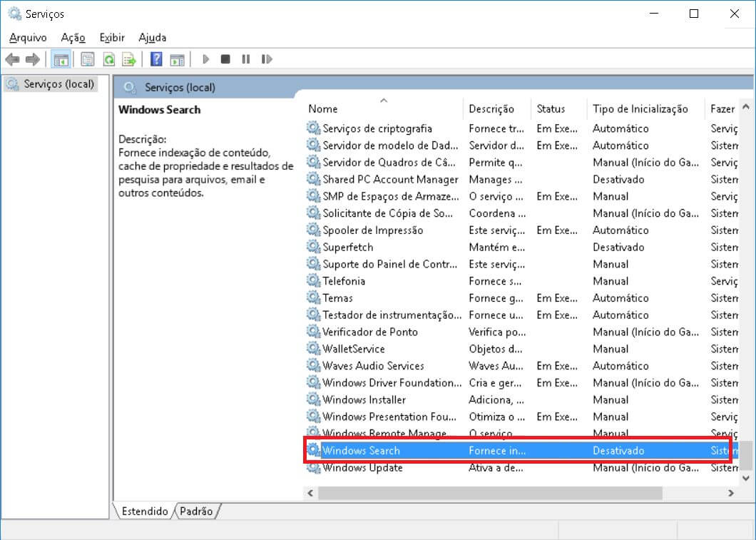
Task: Open the Arquivo menu
Action: [28, 38]
